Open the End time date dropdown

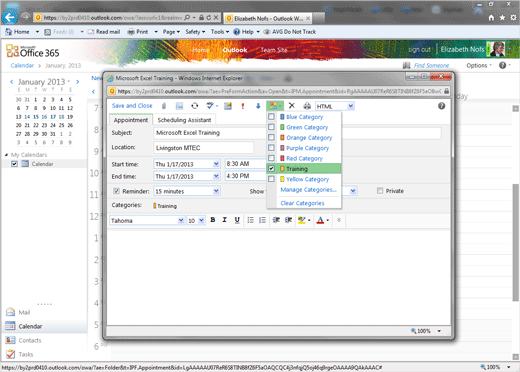(216, 176)
